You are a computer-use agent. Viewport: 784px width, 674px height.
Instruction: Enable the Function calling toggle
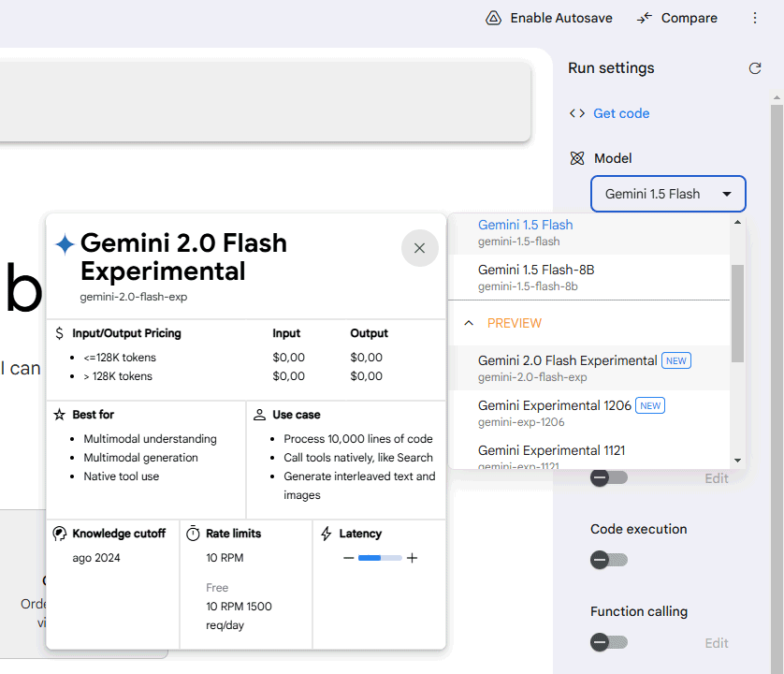608,642
